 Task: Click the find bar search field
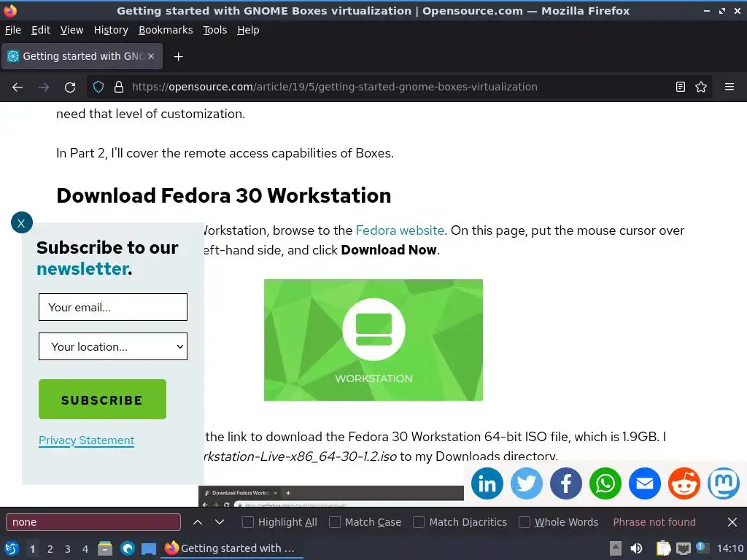point(93,522)
